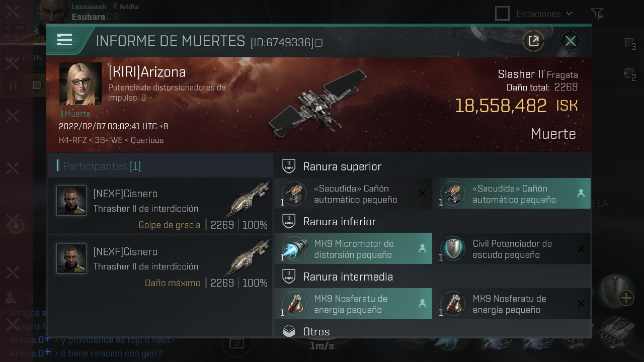Image resolution: width=644 pixels, height=362 pixels.
Task: Share the kill report via export icon
Action: tap(533, 41)
